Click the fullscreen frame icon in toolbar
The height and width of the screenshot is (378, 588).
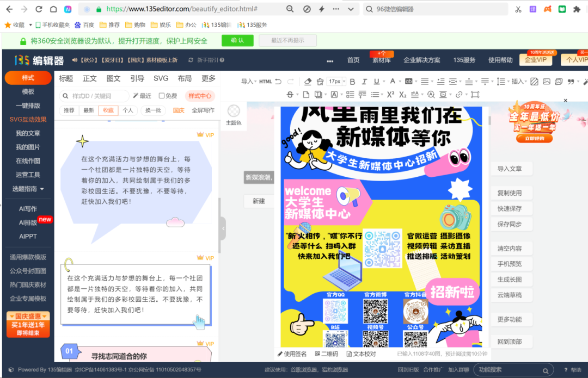tap(475, 95)
